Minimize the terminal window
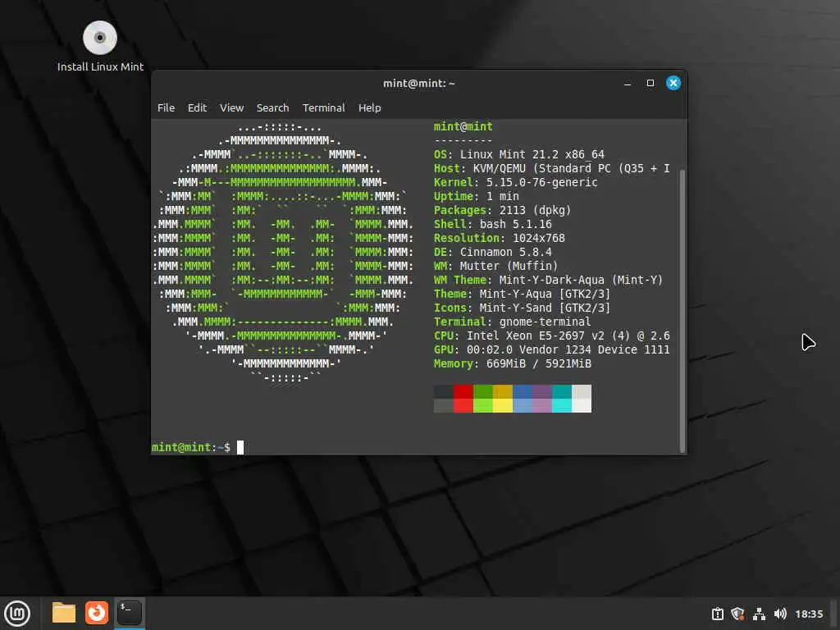The width and height of the screenshot is (840, 630). click(628, 83)
